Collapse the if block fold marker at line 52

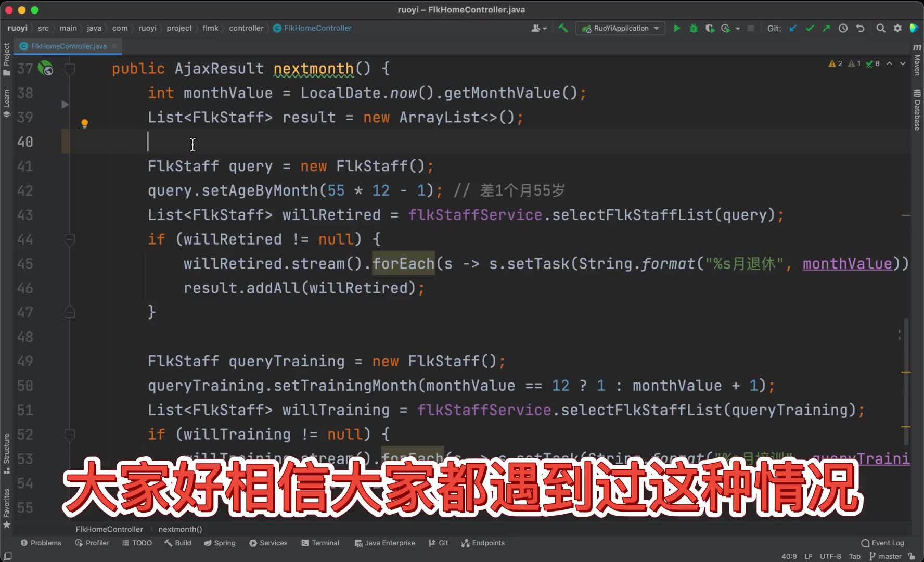69,435
